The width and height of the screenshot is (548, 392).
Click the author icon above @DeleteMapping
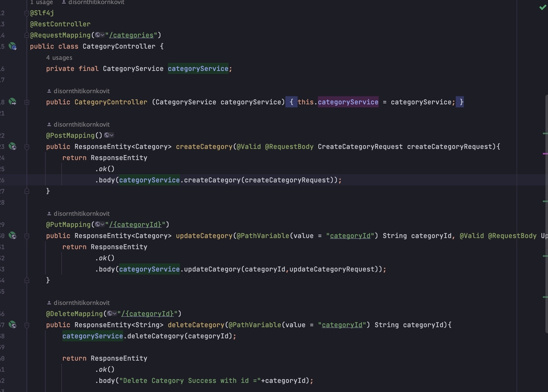click(x=49, y=302)
